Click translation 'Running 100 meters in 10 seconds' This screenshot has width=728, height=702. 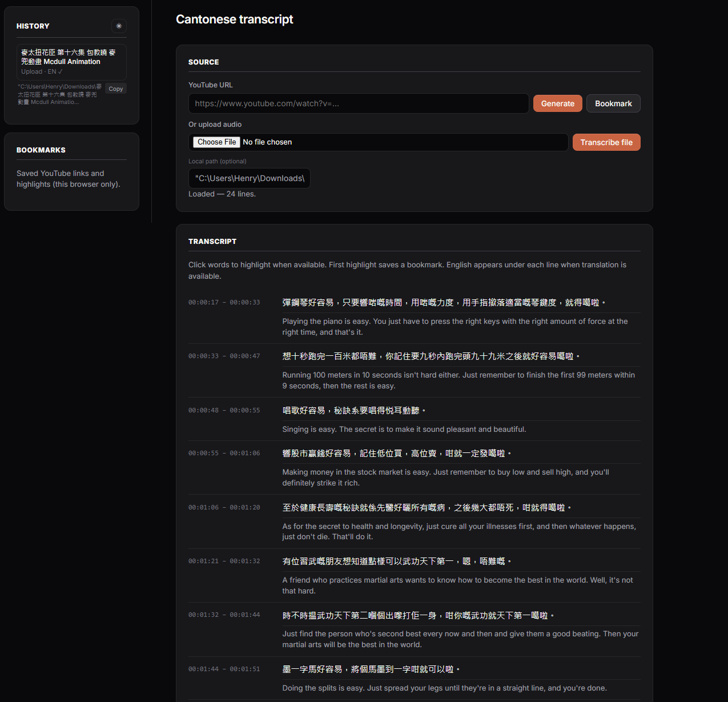(x=458, y=380)
